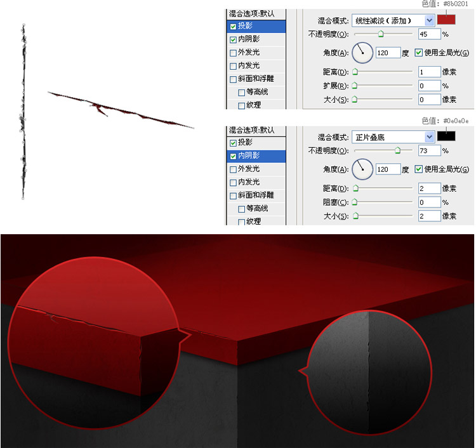Image resolution: width=476 pixels, height=448 pixels.
Task: Select highlighted 内阴影 style row
Action: click(256, 156)
